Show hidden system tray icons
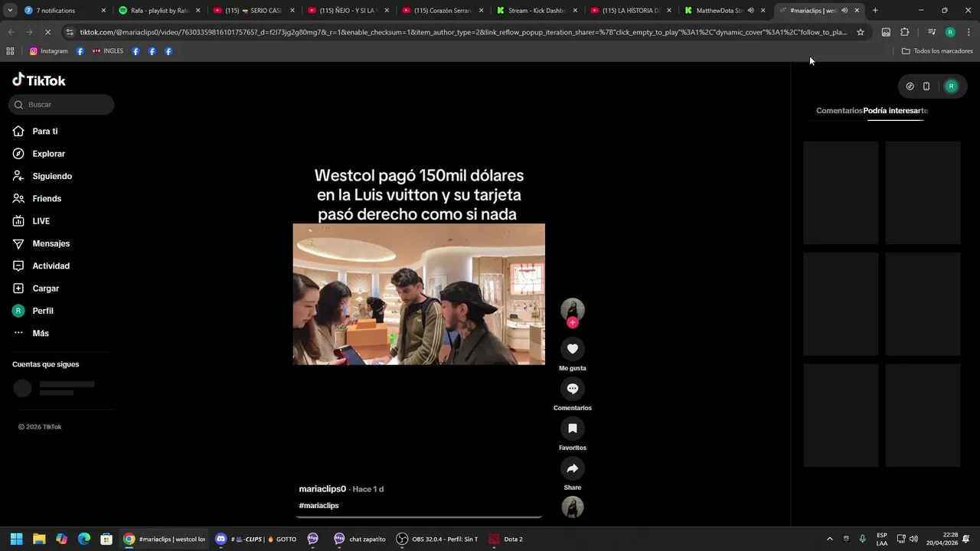This screenshot has height=551, width=980. (829, 540)
